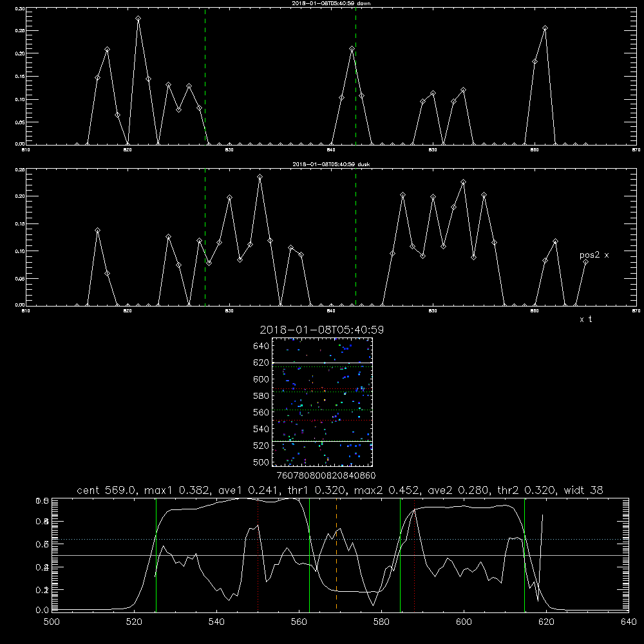Screen dimensions: 644x644
Task: Click the left green dashed line in dusk plot
Action: pos(205,237)
